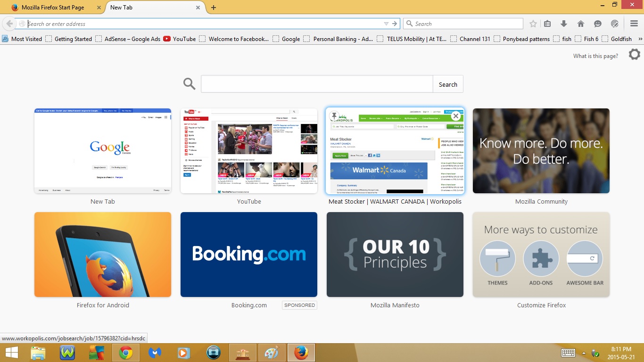Open the Fish 6 bookmark

[586, 39]
